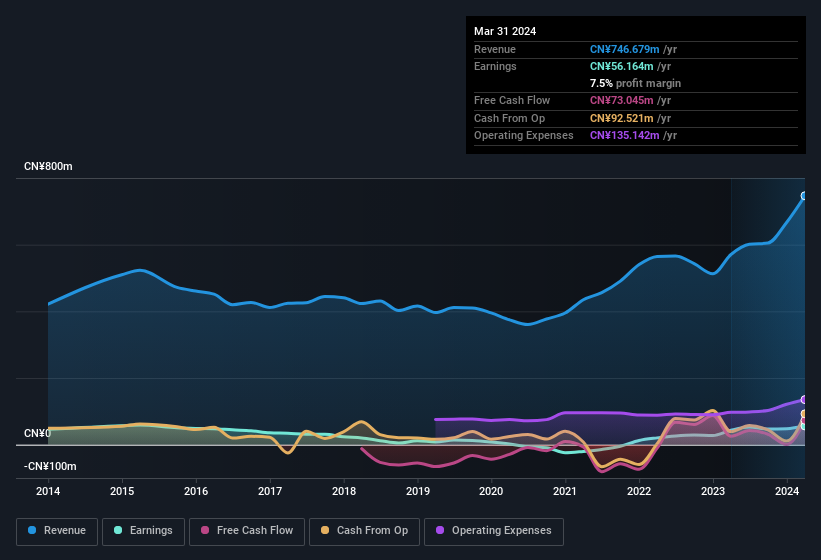Click the 2020 x-axis label
821x560 pixels.
click(491, 491)
